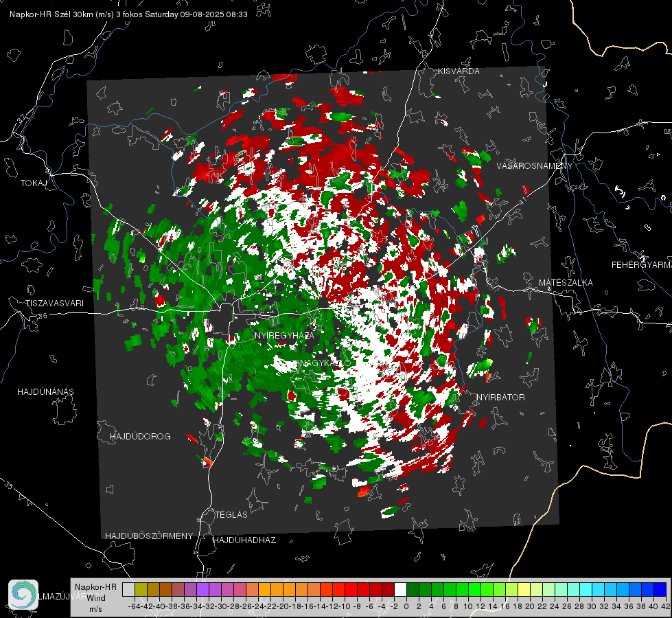Choose the olive swatch above -64
The height and width of the screenshot is (618, 672).
[141, 590]
